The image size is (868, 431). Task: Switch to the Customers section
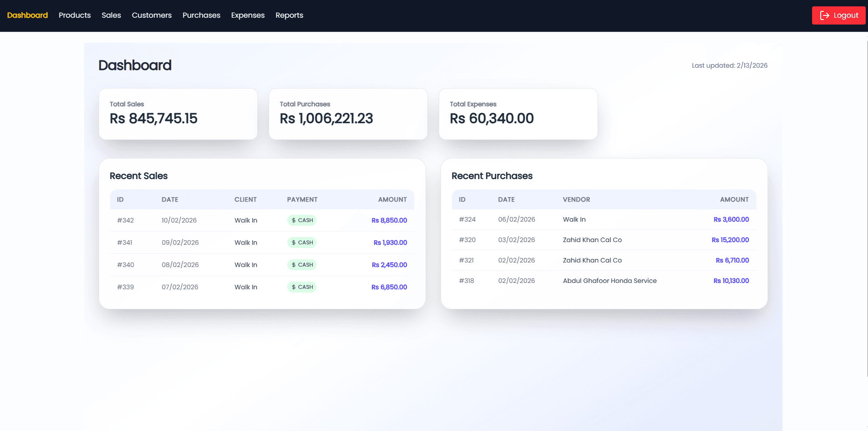coord(151,15)
